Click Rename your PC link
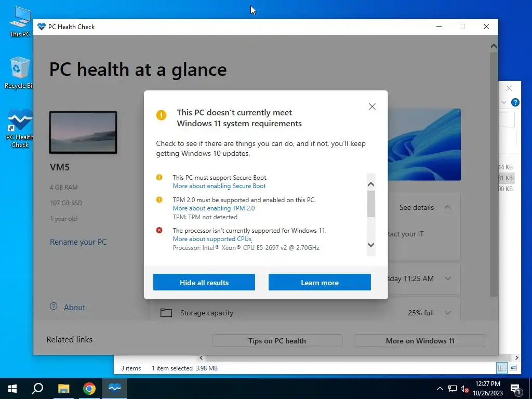 (78, 242)
